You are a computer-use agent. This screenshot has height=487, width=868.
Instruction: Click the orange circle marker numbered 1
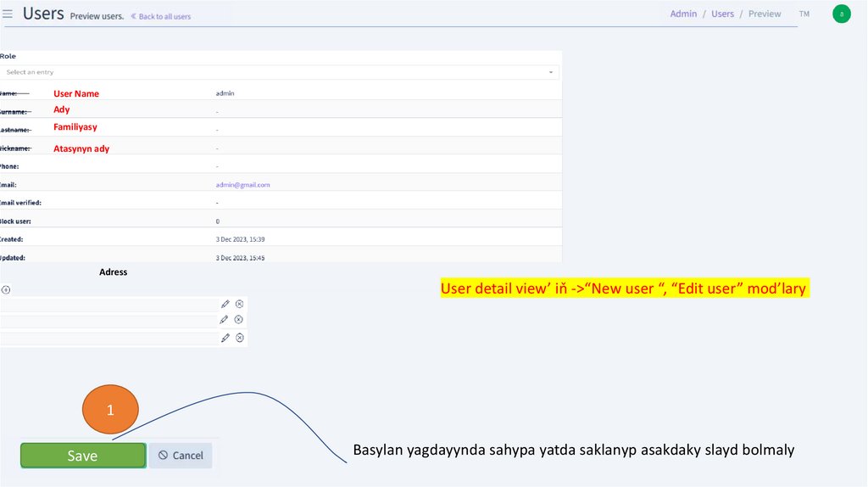click(x=109, y=410)
